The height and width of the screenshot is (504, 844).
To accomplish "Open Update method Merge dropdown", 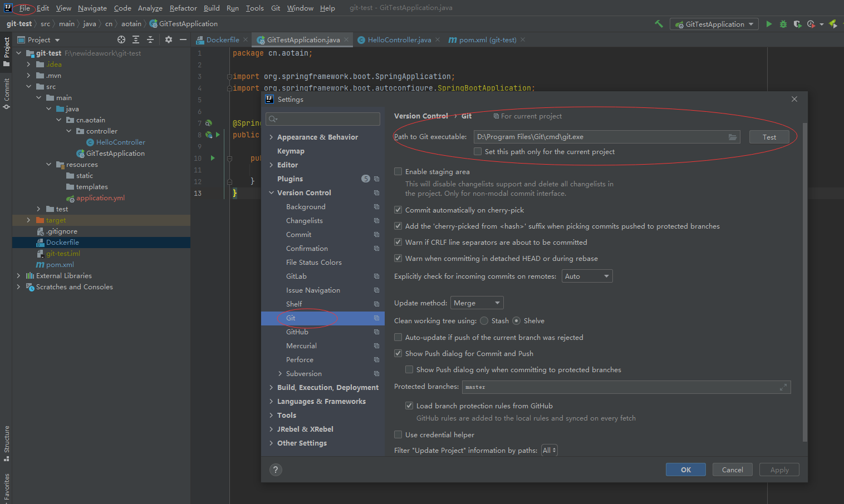I will (477, 303).
